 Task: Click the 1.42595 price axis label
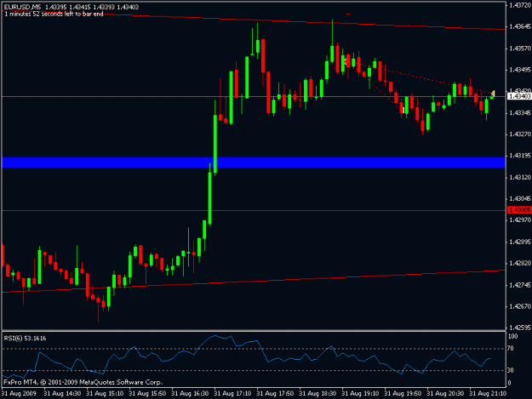520,328
